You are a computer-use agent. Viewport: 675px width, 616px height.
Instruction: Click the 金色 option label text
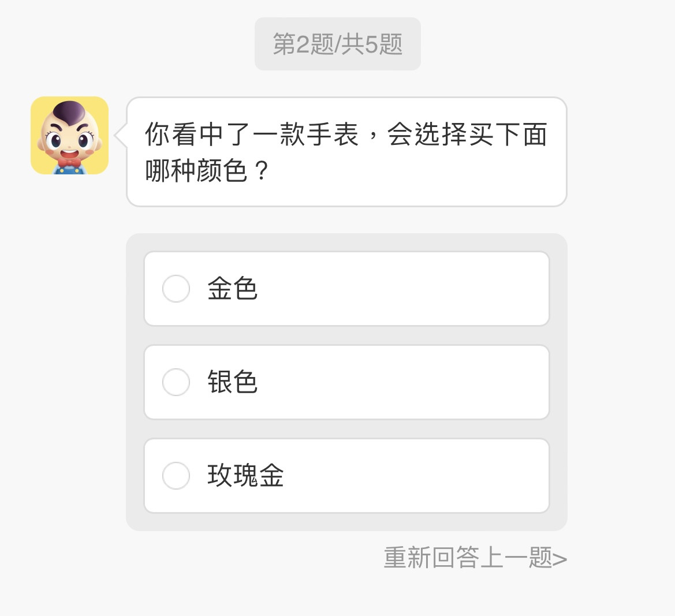[232, 289]
